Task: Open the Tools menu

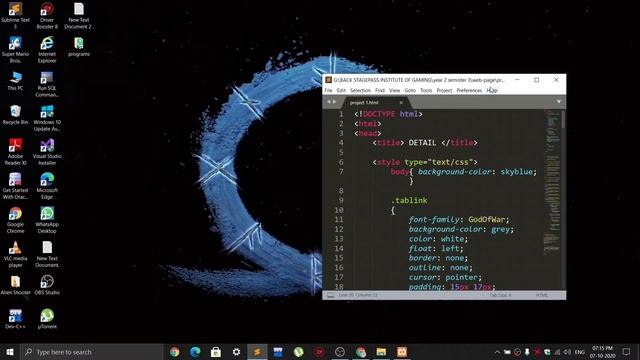Action: (x=426, y=90)
